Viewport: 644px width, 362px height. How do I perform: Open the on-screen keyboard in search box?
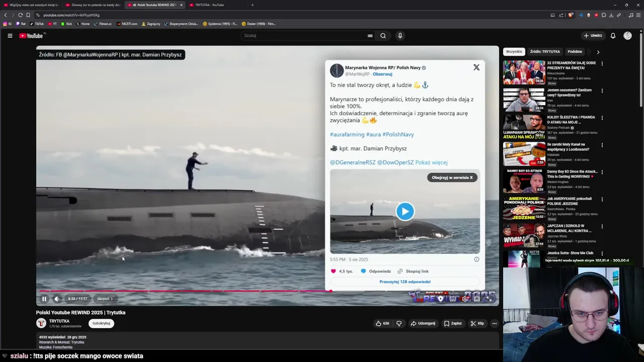[x=370, y=36]
